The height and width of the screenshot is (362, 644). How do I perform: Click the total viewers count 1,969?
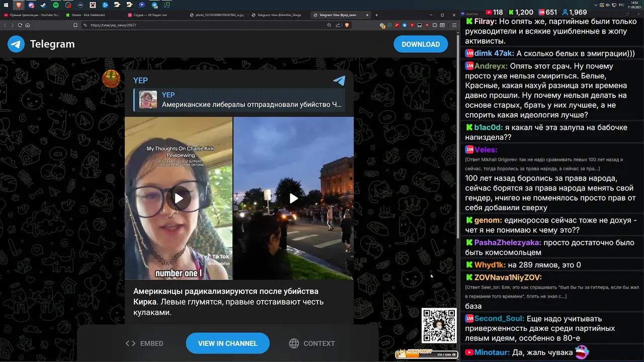575,12
